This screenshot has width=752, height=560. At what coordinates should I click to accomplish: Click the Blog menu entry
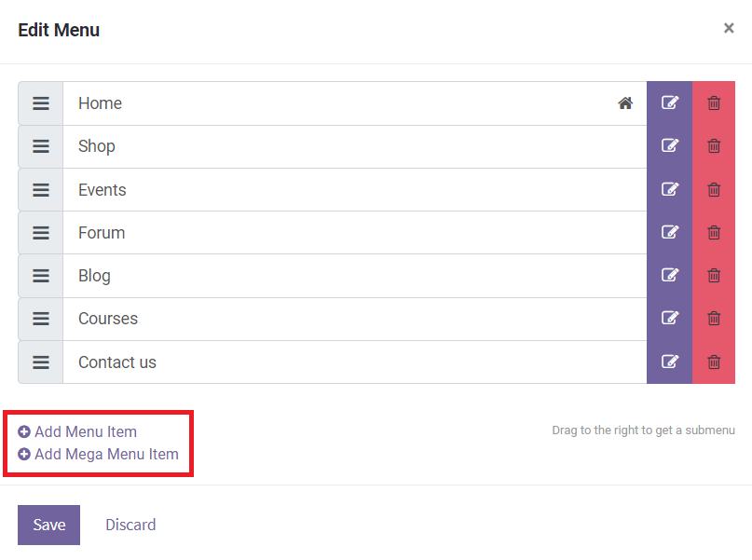[94, 276]
